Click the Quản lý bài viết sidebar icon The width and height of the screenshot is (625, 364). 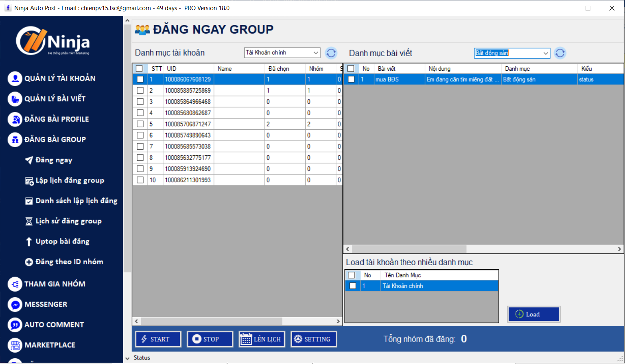pyautogui.click(x=15, y=99)
